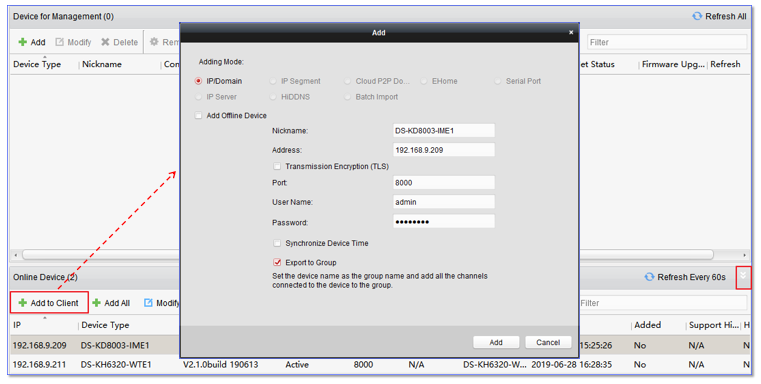The height and width of the screenshot is (384, 761).
Task: Click the Support Hi... column header
Action: 713,325
